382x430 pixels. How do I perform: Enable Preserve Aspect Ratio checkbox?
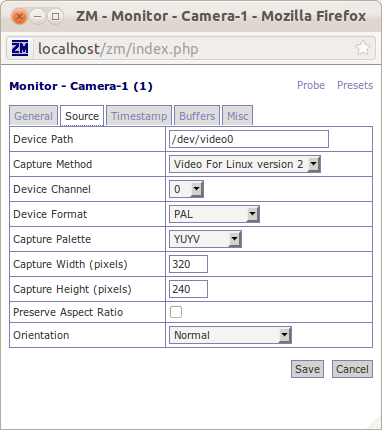[x=176, y=312]
